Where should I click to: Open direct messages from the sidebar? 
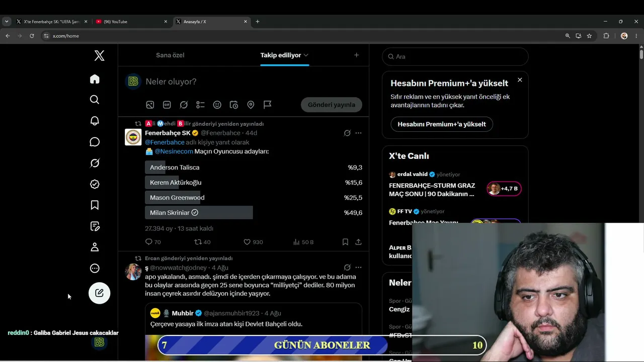pyautogui.click(x=95, y=142)
